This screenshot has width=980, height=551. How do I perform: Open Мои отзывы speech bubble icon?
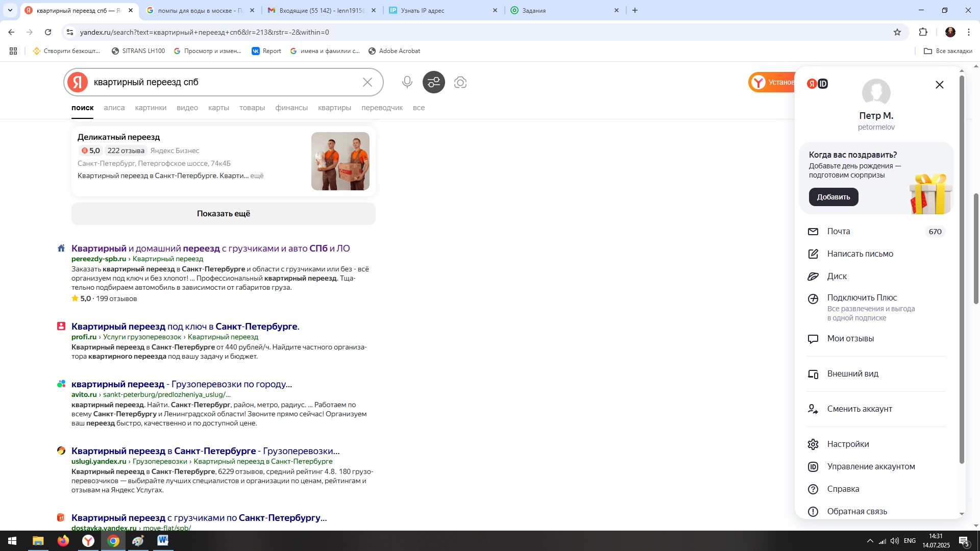pyautogui.click(x=813, y=339)
